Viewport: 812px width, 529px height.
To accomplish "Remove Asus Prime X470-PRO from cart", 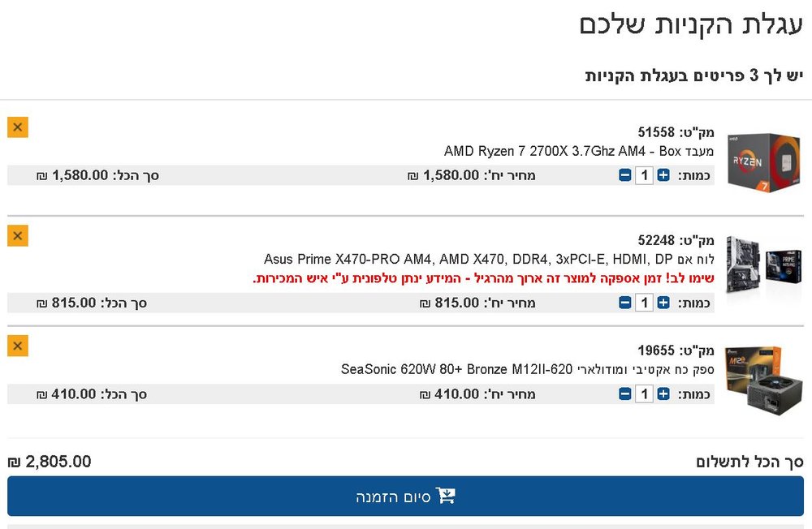I will 18,236.
